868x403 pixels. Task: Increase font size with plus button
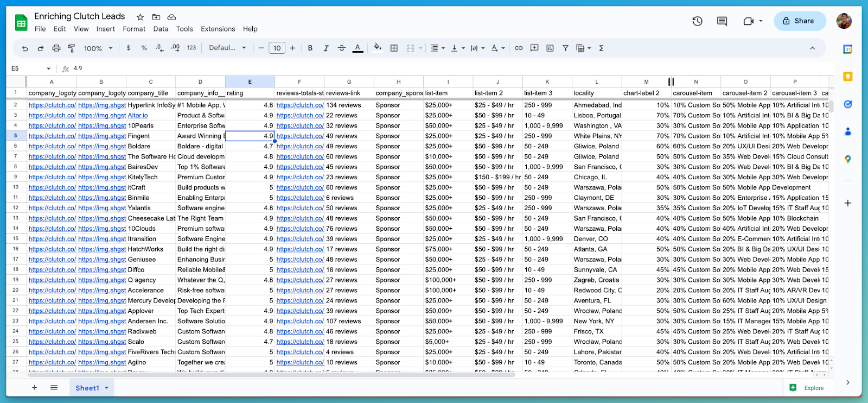(x=292, y=48)
